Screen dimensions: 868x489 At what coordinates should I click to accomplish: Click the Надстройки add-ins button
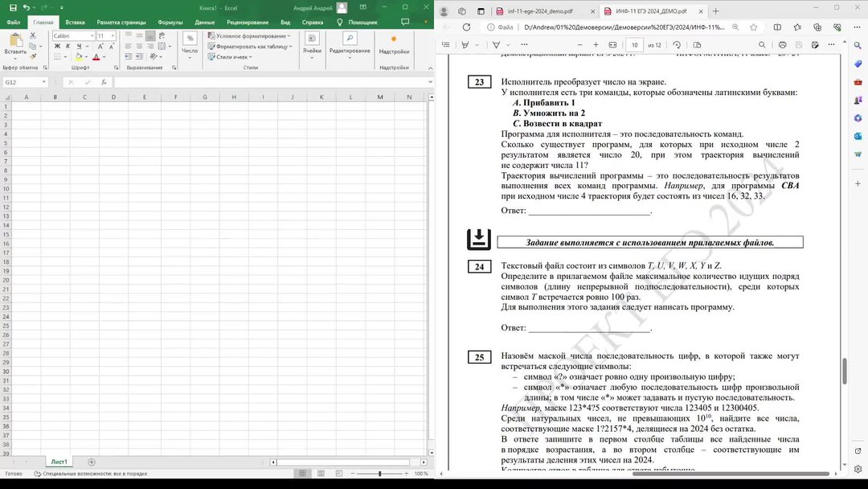[394, 45]
